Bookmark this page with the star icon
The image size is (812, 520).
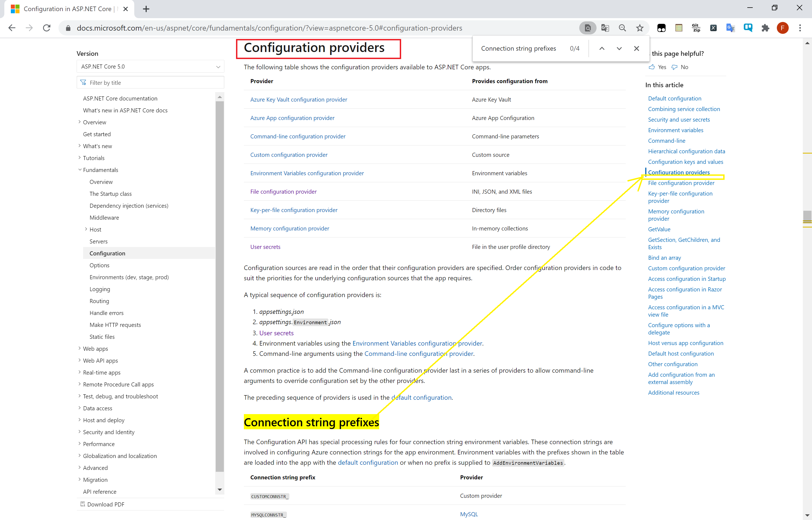640,28
